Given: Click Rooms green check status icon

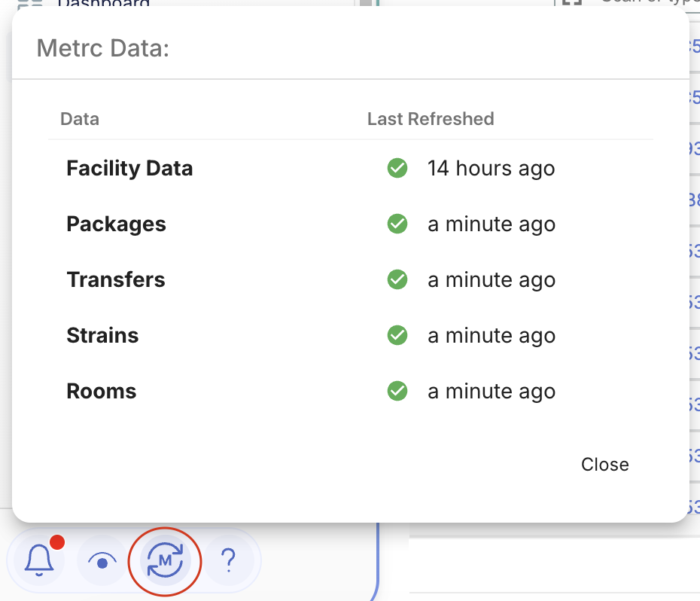Looking at the screenshot, I should click(x=397, y=391).
